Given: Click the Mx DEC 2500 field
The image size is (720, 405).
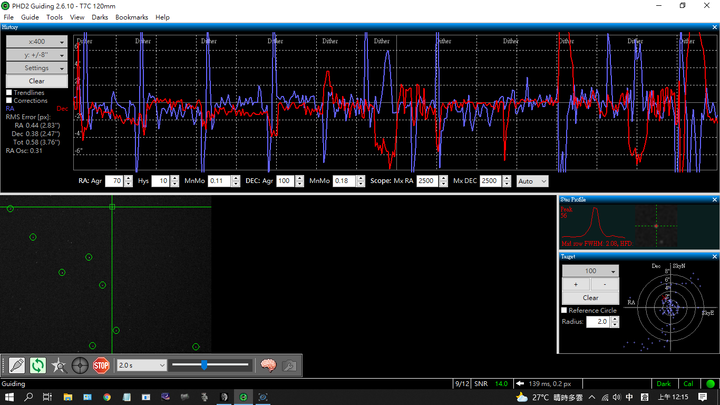Looking at the screenshot, I should coord(491,181).
